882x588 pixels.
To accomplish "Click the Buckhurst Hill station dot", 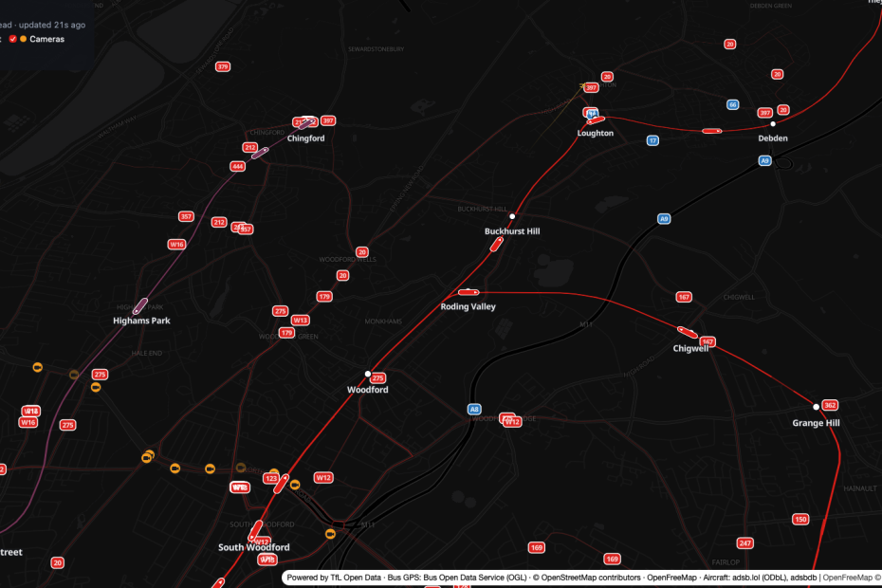I will tap(512, 216).
